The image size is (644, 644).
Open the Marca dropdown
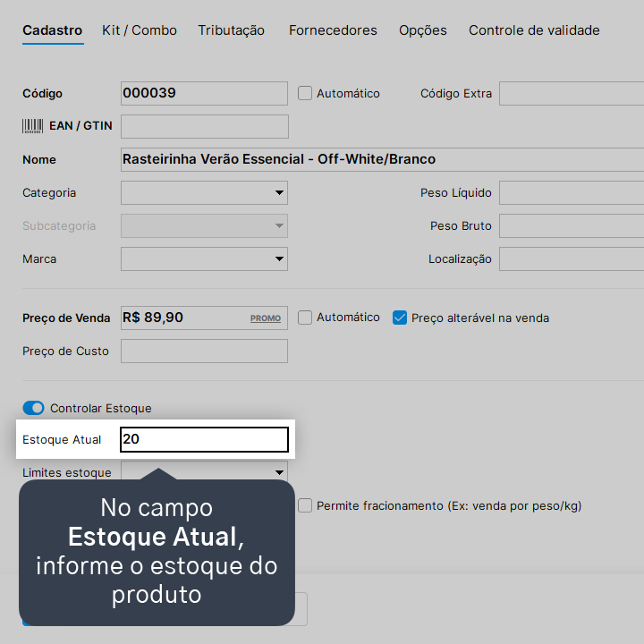pos(204,258)
